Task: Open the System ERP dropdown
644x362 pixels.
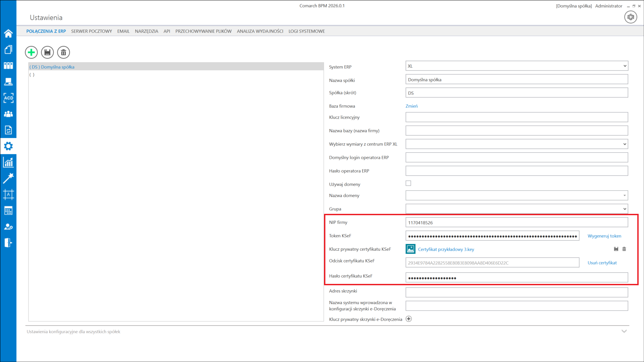Action: click(x=517, y=66)
